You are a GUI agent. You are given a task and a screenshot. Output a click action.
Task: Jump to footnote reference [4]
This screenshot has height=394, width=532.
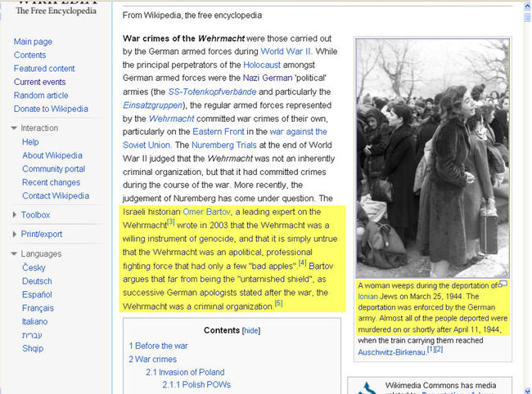coord(302,263)
